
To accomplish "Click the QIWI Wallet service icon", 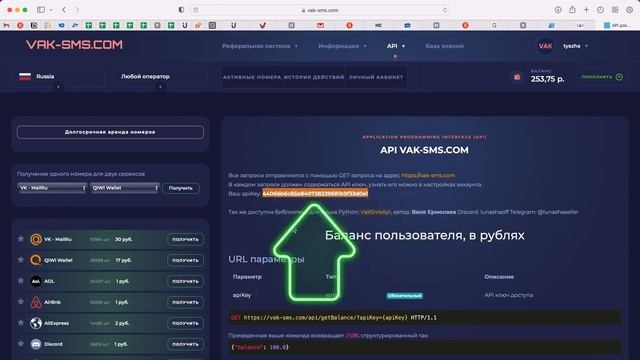I will (x=36, y=260).
